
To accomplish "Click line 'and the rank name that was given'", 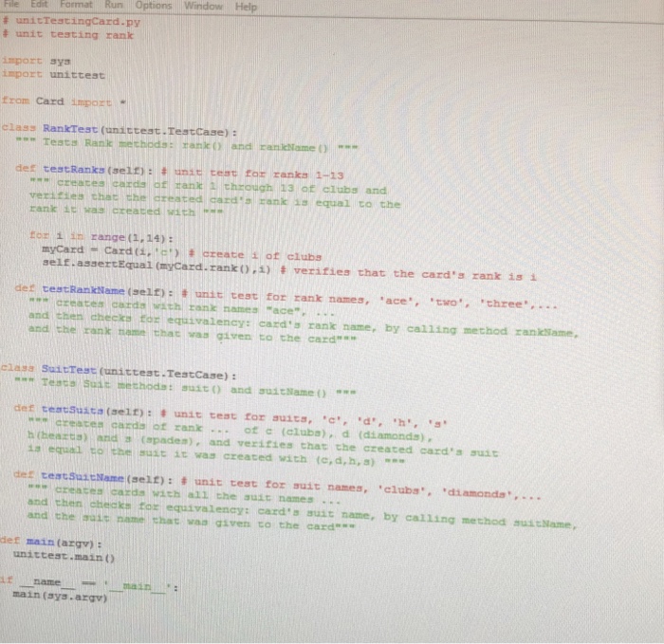I will [193, 334].
